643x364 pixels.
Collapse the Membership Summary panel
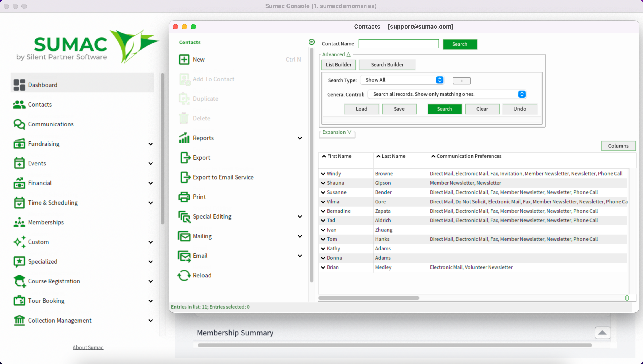[602, 333]
